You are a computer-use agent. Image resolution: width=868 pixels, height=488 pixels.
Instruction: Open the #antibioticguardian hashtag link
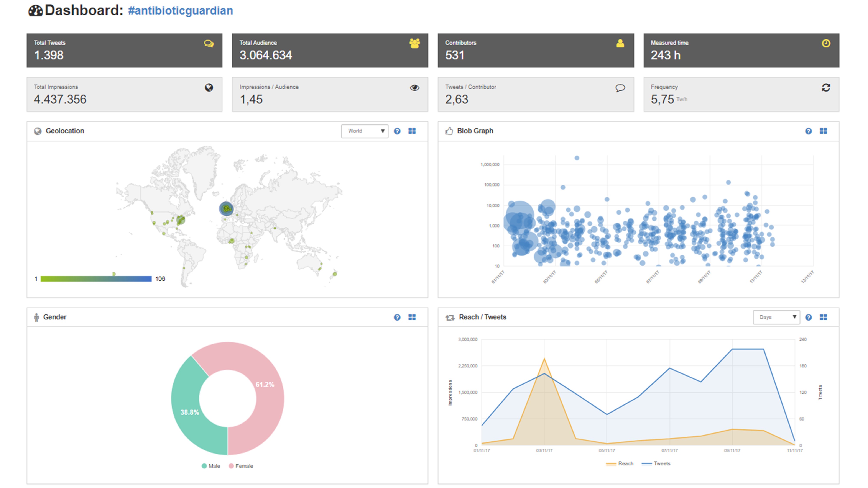180,11
